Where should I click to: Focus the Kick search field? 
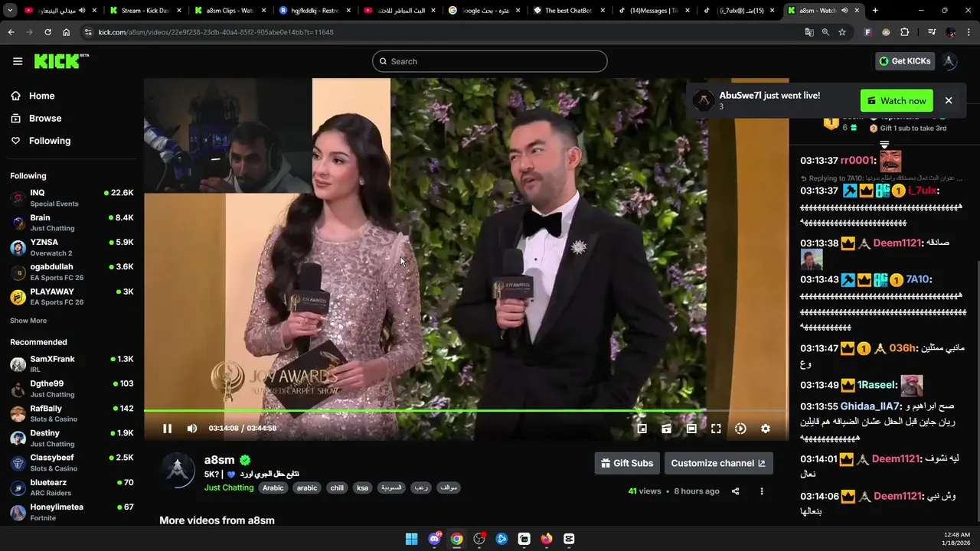coord(490,61)
